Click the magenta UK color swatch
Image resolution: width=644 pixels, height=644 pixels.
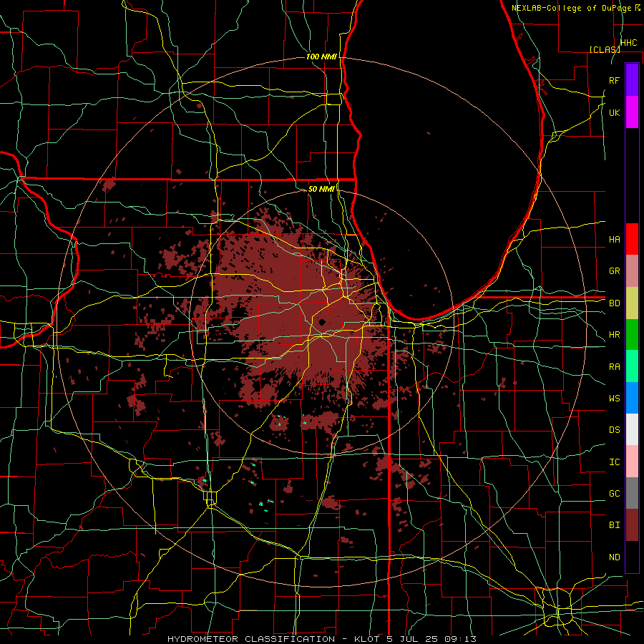632,112
